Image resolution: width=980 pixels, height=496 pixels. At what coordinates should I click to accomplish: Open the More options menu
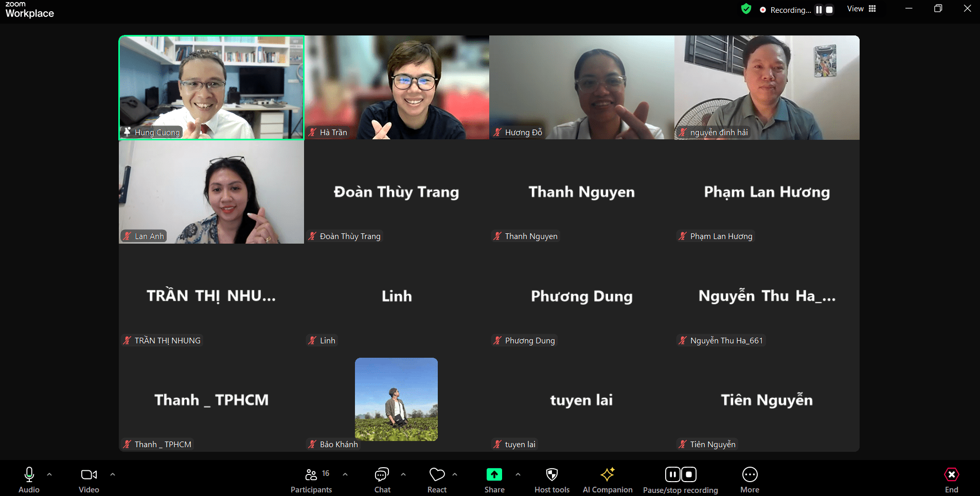click(750, 480)
